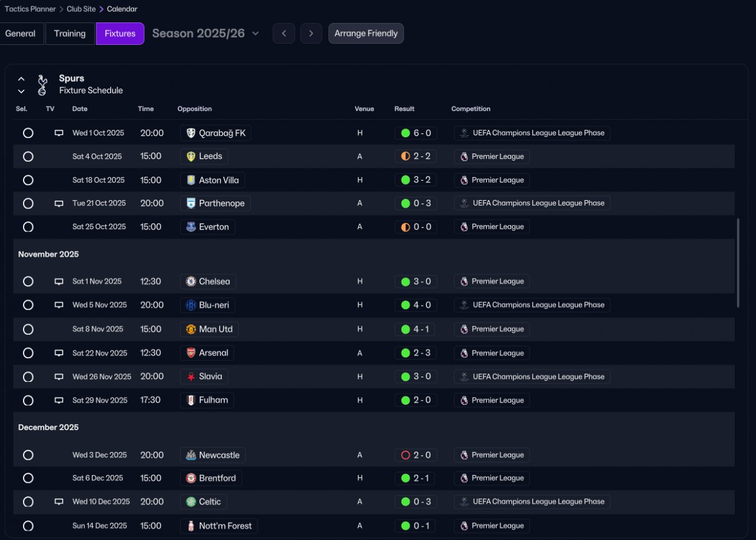The height and width of the screenshot is (540, 756).
Task: Switch to the General tab
Action: coord(21,34)
